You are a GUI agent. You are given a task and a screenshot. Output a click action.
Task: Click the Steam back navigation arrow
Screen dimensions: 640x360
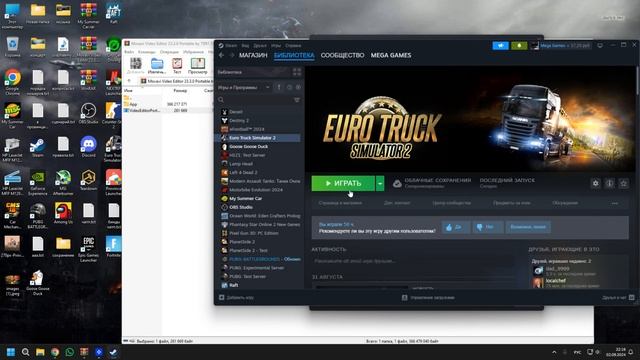[222, 55]
